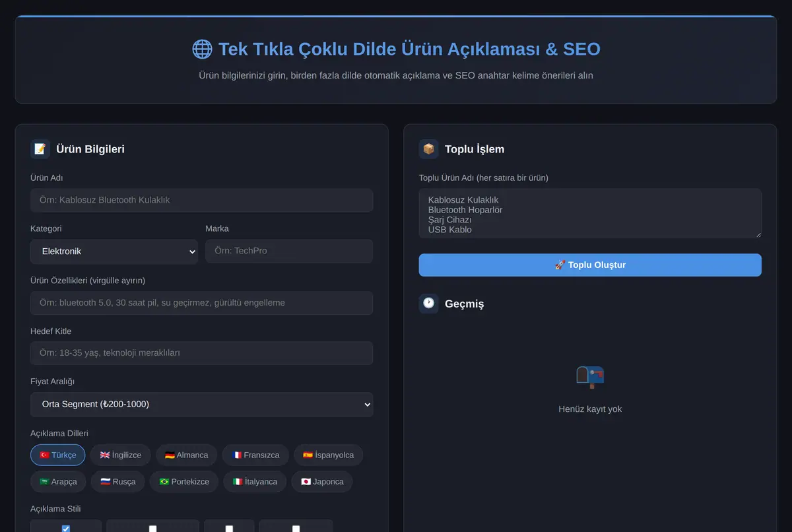Select Fransızca as a description language
Screen dimensions: 792x532
(x=255, y=455)
